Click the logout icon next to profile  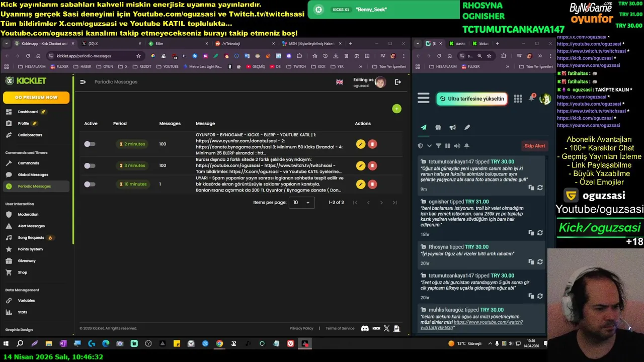point(397,82)
